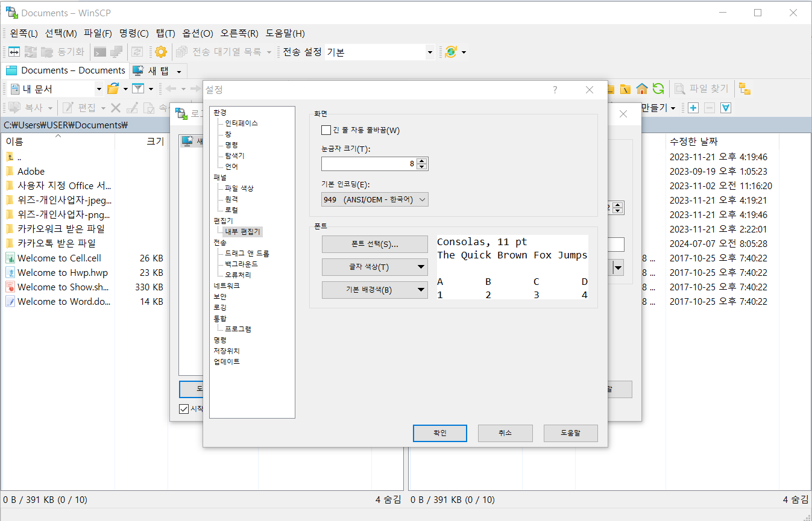Viewport: 812px width, 521px height.
Task: Open the 파일 menu
Action: pyautogui.click(x=98, y=34)
